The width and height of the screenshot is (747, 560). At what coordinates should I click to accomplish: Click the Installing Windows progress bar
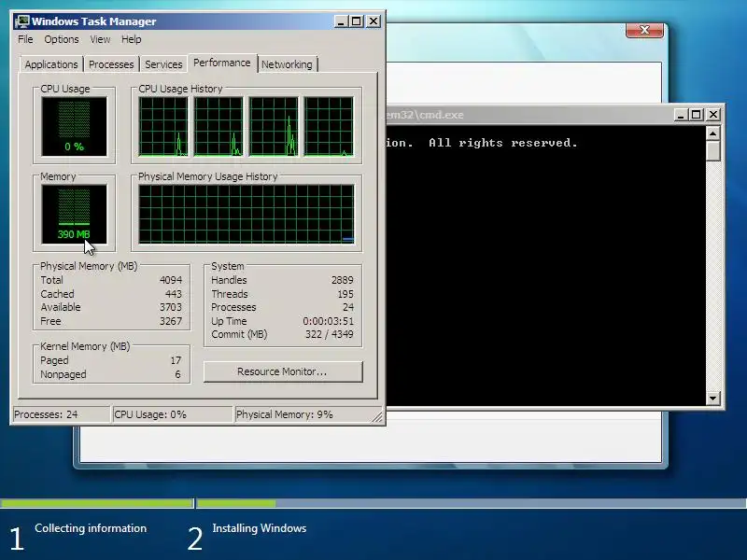[x=472, y=503]
